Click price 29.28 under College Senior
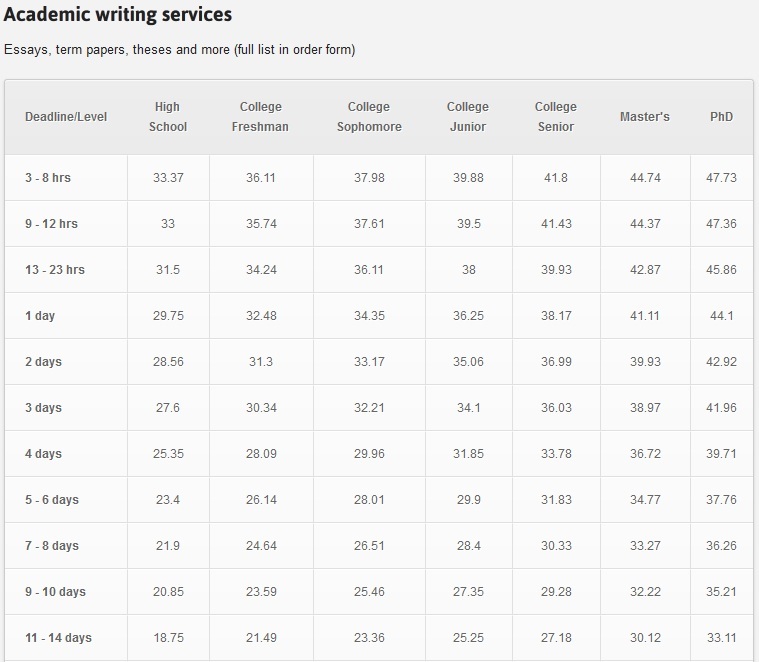This screenshot has height=662, width=759. click(556, 591)
